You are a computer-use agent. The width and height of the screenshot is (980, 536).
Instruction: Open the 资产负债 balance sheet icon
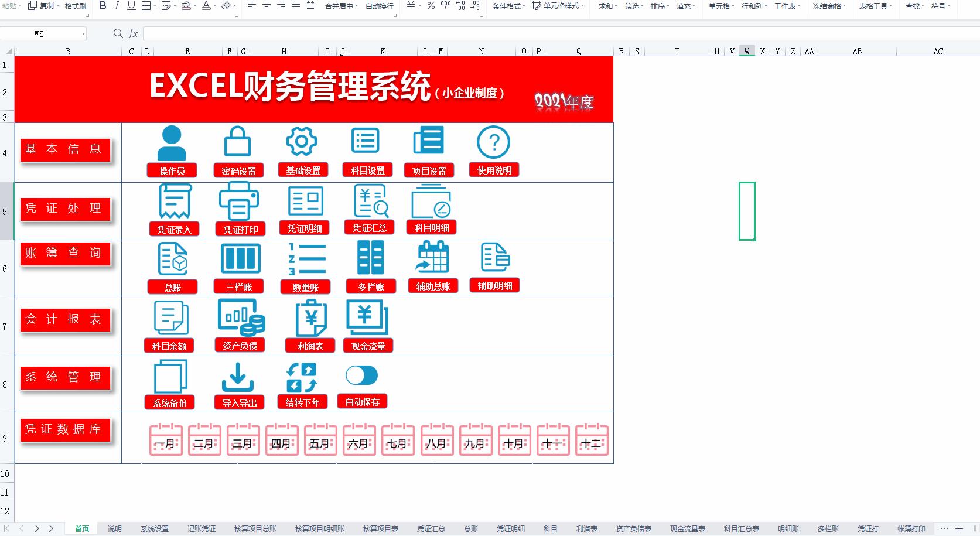(240, 325)
